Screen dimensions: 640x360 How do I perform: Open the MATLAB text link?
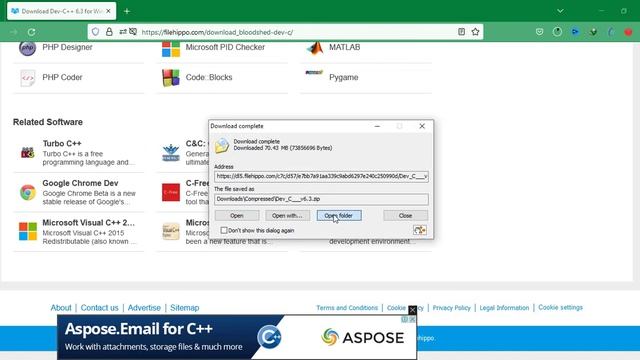(x=344, y=47)
